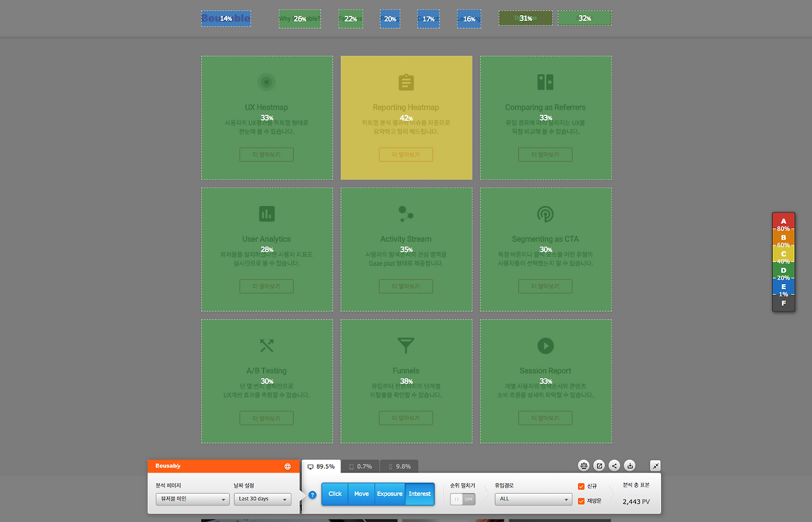Click the Session Report 더 알아보기 button

tap(546, 418)
